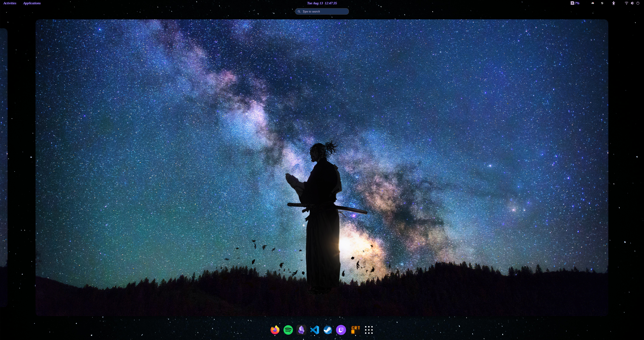Launch Visual Studio Code from dash
Screen dimensions: 644x340
tap(314, 330)
